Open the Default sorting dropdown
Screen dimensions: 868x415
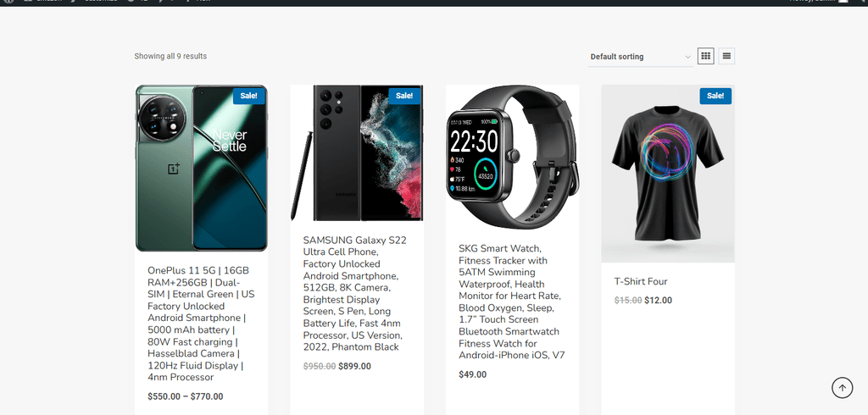coord(641,57)
